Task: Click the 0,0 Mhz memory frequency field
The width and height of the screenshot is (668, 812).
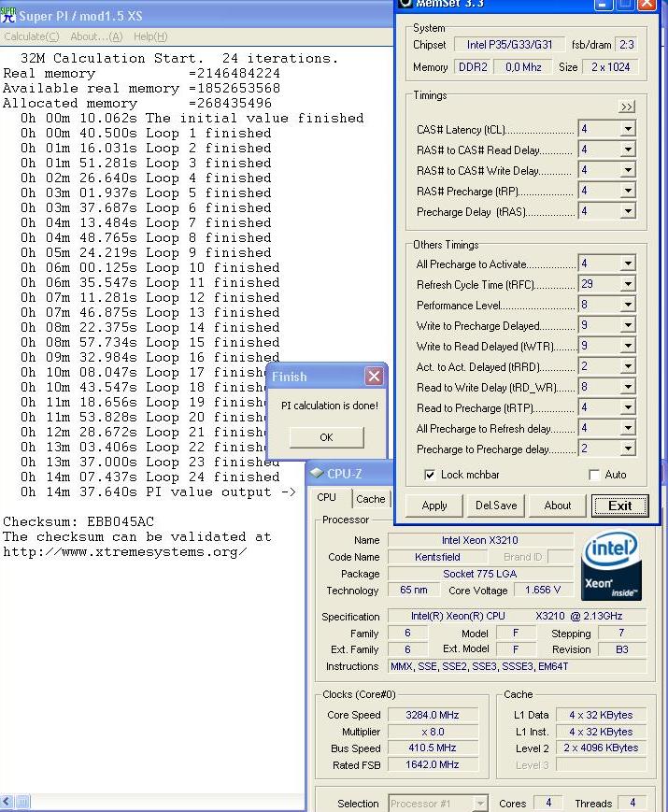Action: pos(523,66)
